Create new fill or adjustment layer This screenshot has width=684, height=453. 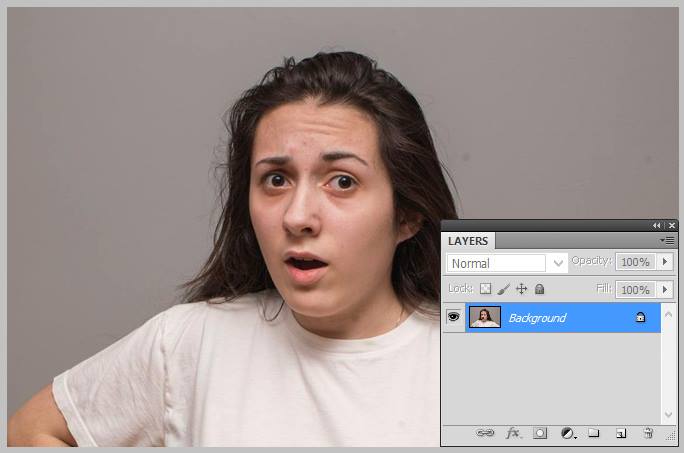pos(567,433)
